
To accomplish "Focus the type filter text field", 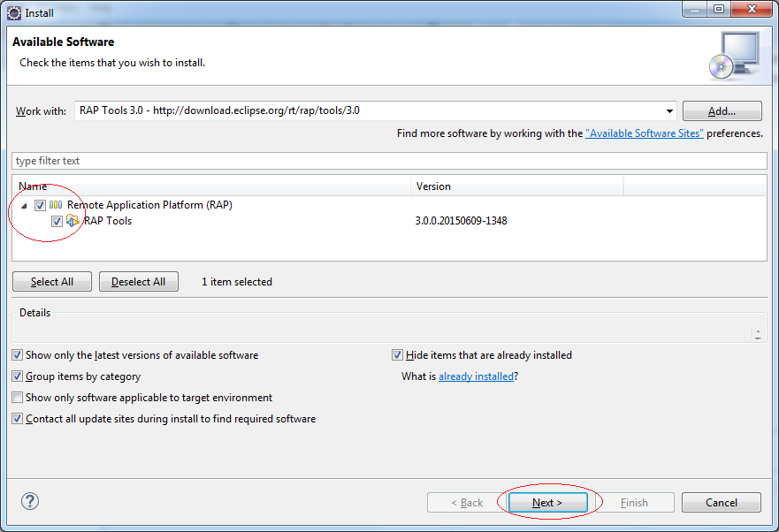I will 389,161.
